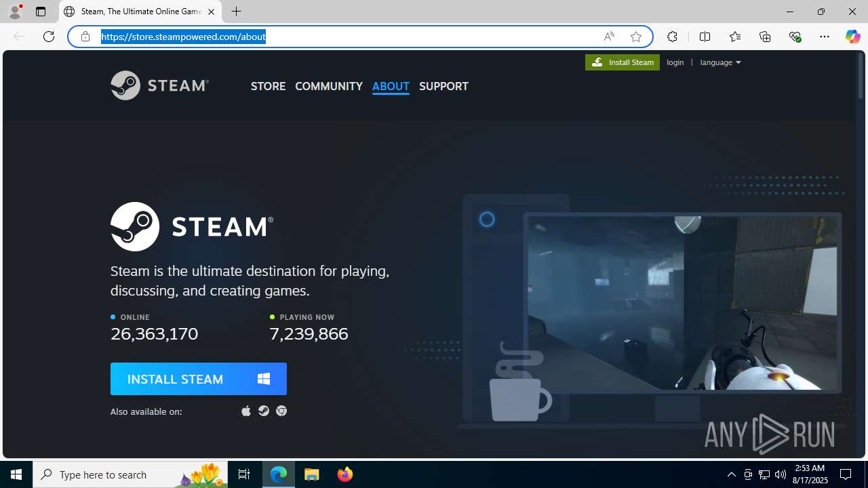Click the blue INSTALL STEAM button

coord(199,379)
